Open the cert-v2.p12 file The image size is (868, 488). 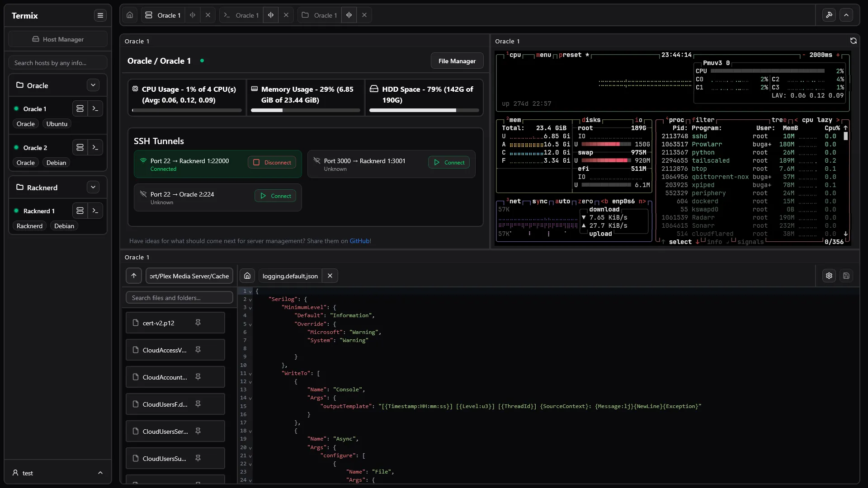pos(158,323)
